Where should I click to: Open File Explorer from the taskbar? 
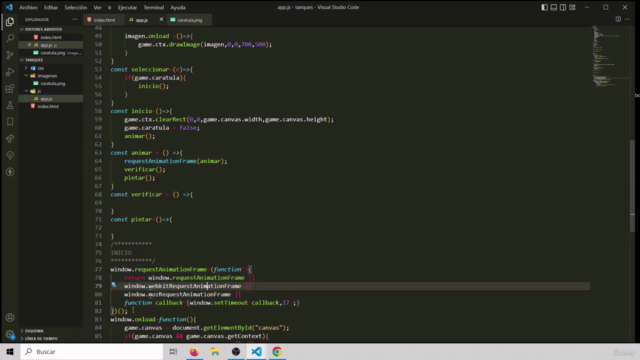tap(215, 351)
